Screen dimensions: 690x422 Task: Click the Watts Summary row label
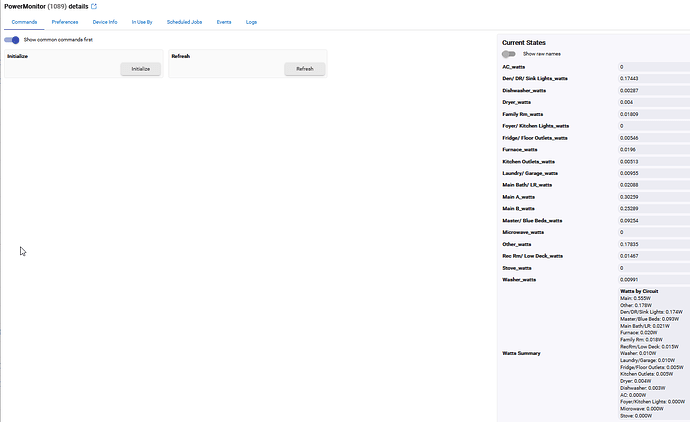coord(523,353)
